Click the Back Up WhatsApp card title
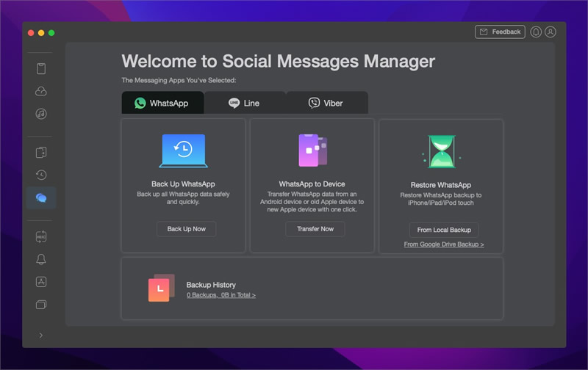Image resolution: width=588 pixels, height=370 pixels. (x=183, y=184)
